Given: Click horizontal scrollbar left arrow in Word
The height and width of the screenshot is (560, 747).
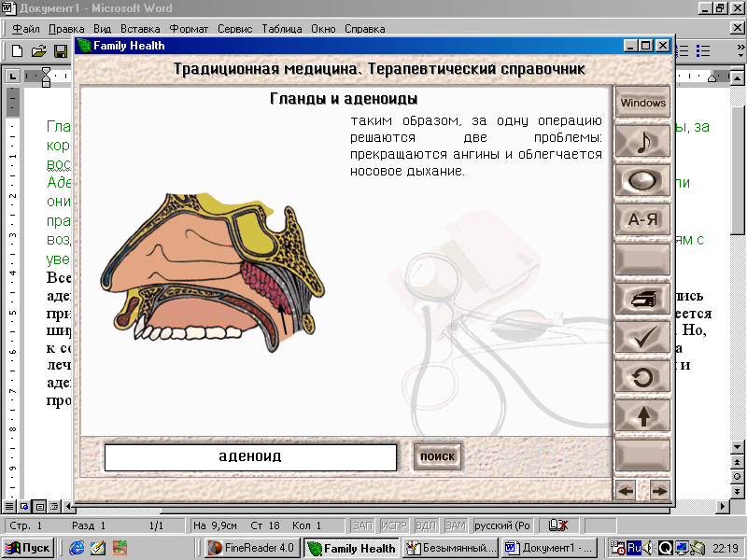Looking at the screenshot, I should coord(68,506).
